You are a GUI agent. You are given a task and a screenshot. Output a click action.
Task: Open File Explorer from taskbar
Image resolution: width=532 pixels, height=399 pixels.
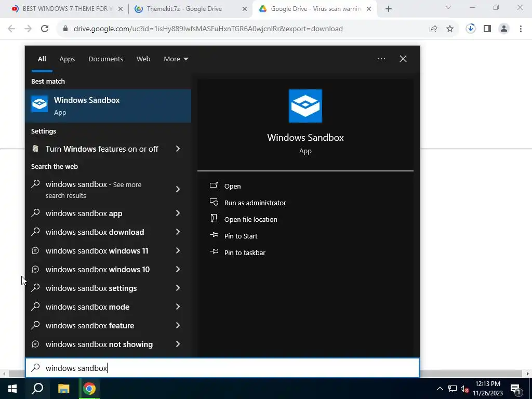[63, 389]
